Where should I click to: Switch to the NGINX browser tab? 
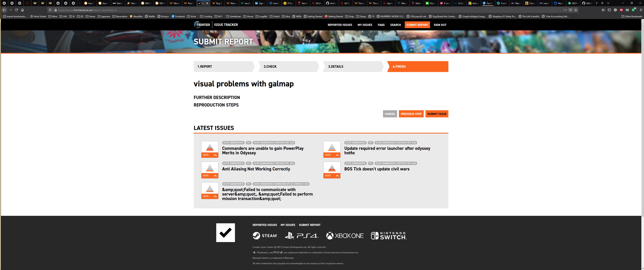[x=573, y=3]
